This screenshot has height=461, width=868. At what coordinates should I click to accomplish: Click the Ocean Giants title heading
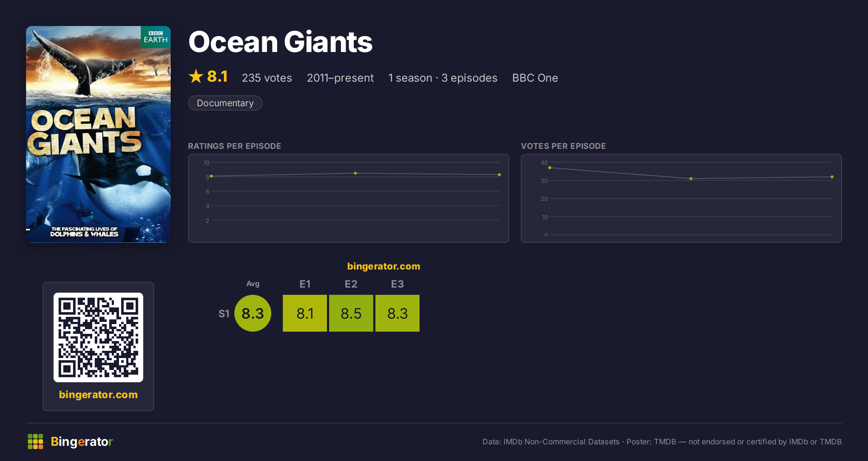pos(280,42)
